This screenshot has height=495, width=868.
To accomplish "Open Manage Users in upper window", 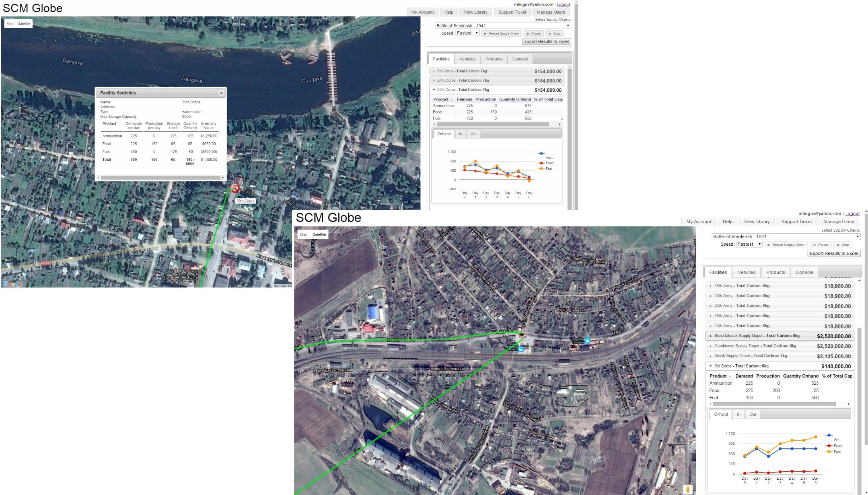I will 551,12.
